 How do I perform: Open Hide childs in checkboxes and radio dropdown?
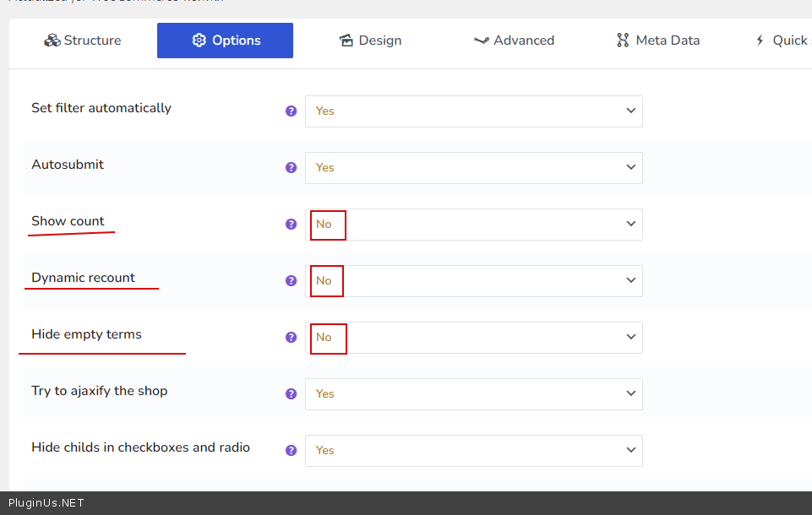(x=473, y=450)
